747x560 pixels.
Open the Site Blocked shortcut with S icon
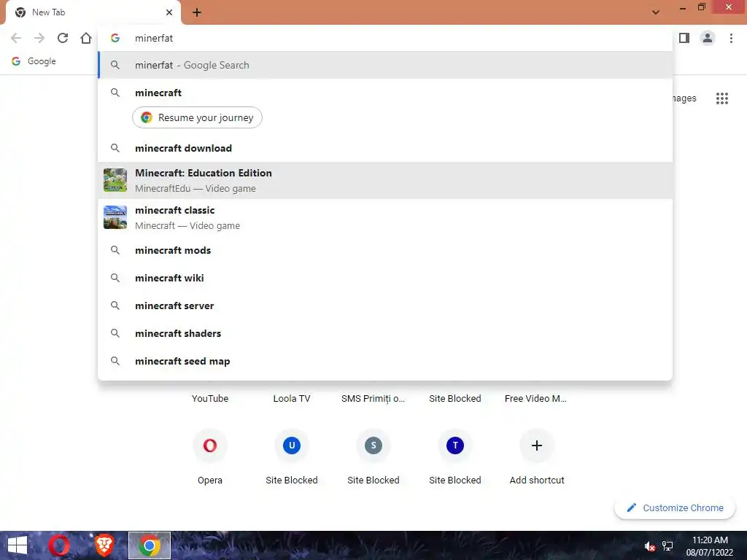tap(373, 456)
